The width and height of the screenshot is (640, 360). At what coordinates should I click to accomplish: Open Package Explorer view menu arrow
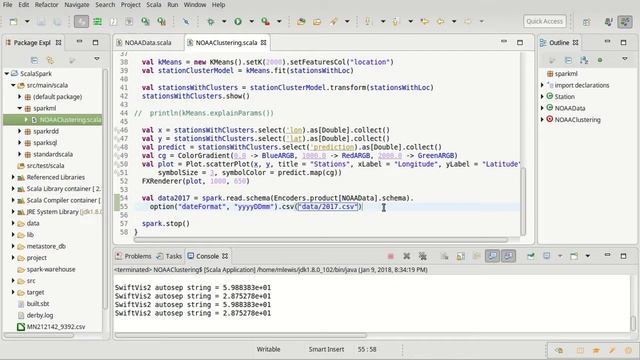pos(97,59)
